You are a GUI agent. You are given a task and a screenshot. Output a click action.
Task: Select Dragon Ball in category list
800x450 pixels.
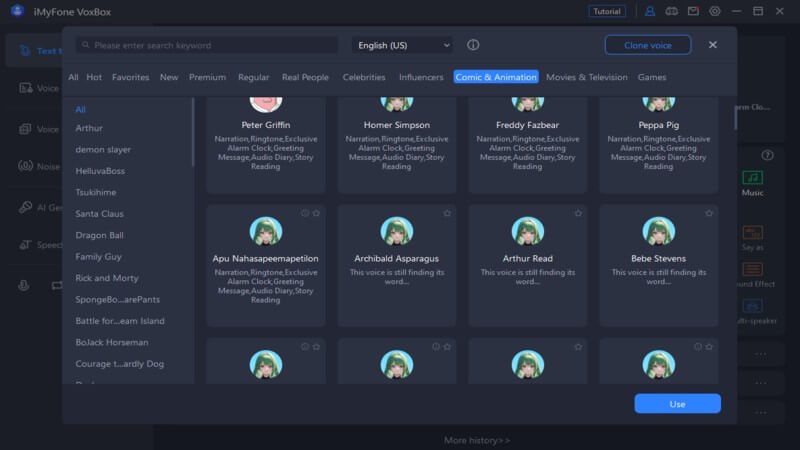pyautogui.click(x=99, y=235)
